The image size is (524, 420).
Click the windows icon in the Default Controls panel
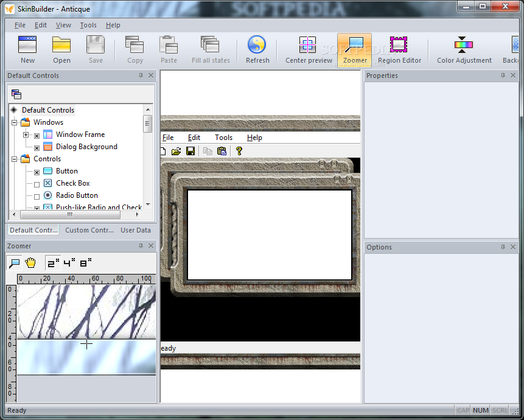click(x=16, y=94)
